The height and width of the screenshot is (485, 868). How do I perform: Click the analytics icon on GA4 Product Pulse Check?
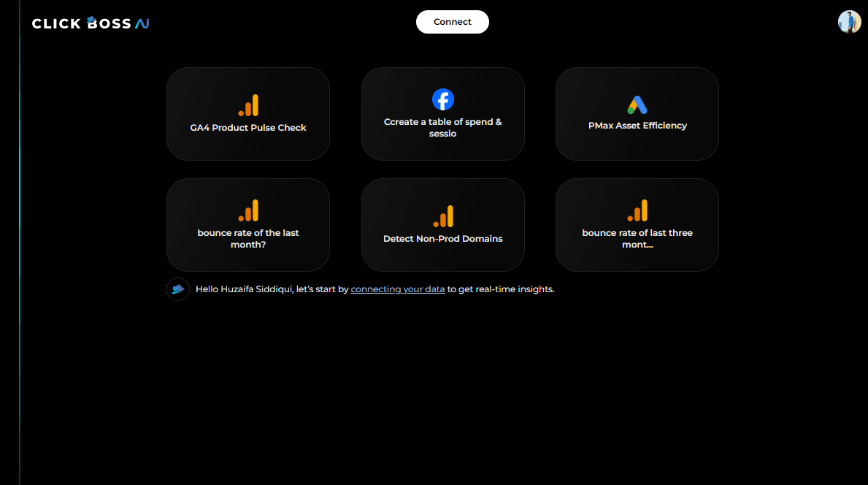pos(248,106)
